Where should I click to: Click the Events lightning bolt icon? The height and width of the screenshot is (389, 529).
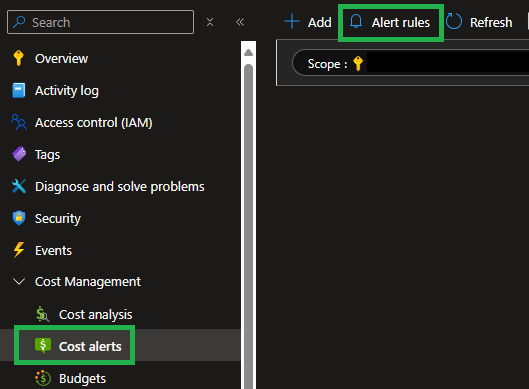(x=19, y=250)
